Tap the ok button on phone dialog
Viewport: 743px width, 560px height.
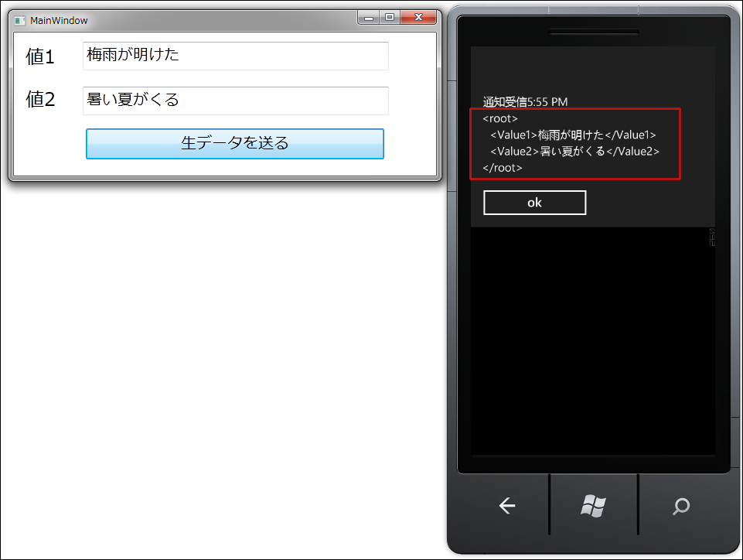534,203
